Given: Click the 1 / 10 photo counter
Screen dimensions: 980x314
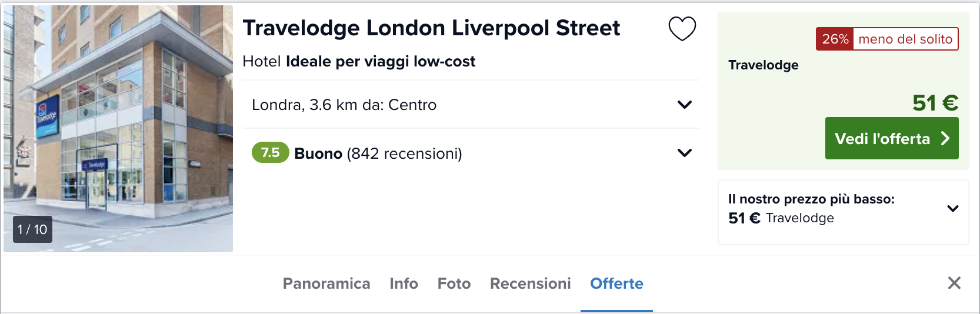Looking at the screenshot, I should pos(32,229).
